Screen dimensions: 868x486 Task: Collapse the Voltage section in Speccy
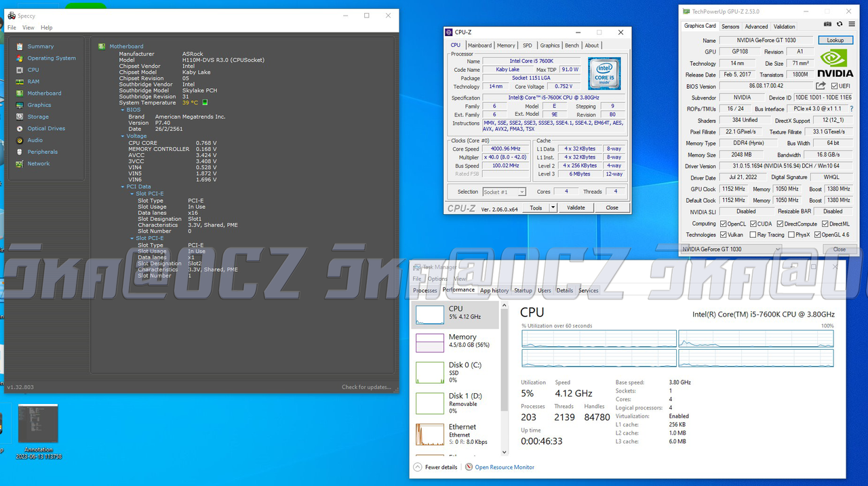(x=123, y=136)
